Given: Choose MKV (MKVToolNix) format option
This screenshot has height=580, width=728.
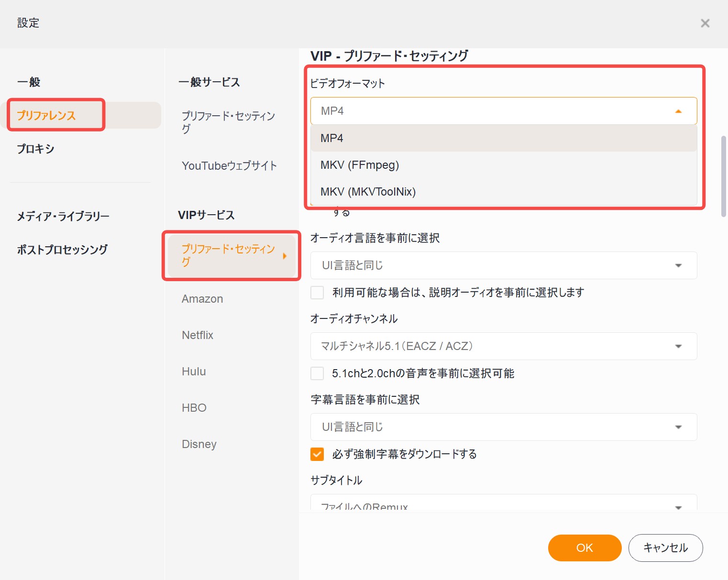Looking at the screenshot, I should [504, 192].
